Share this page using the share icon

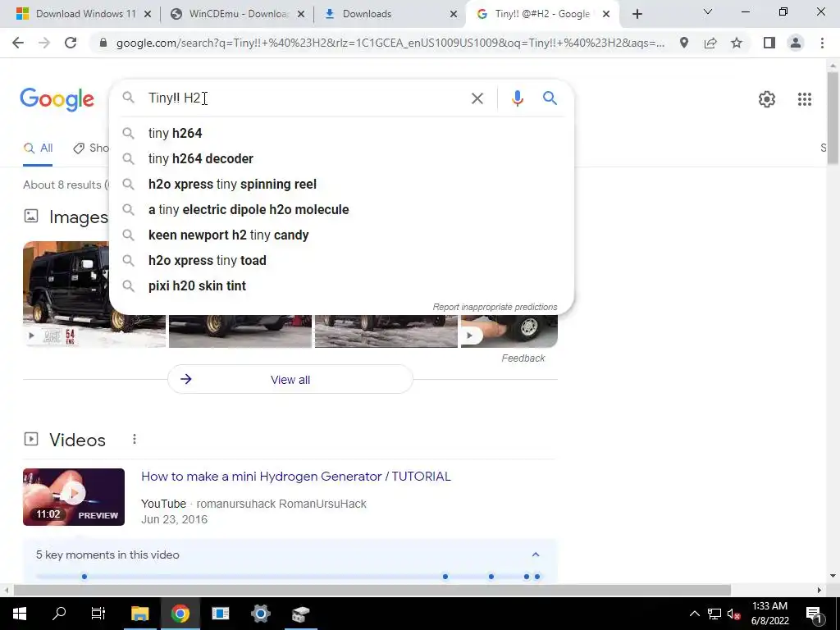point(710,43)
